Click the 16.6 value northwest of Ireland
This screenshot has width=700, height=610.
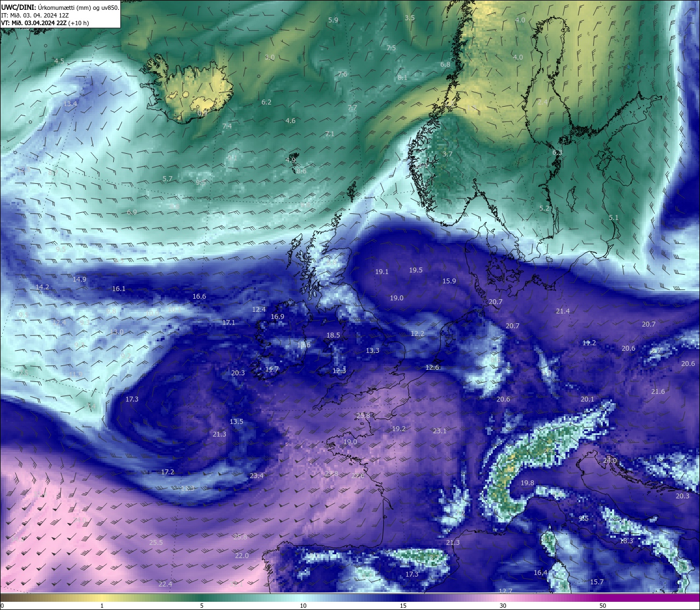click(199, 296)
